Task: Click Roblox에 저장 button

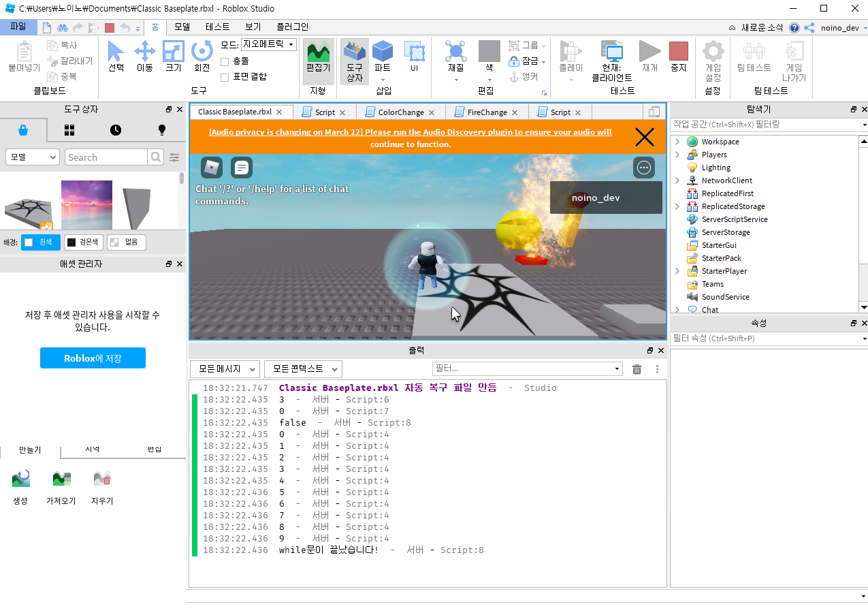Action: tap(93, 358)
